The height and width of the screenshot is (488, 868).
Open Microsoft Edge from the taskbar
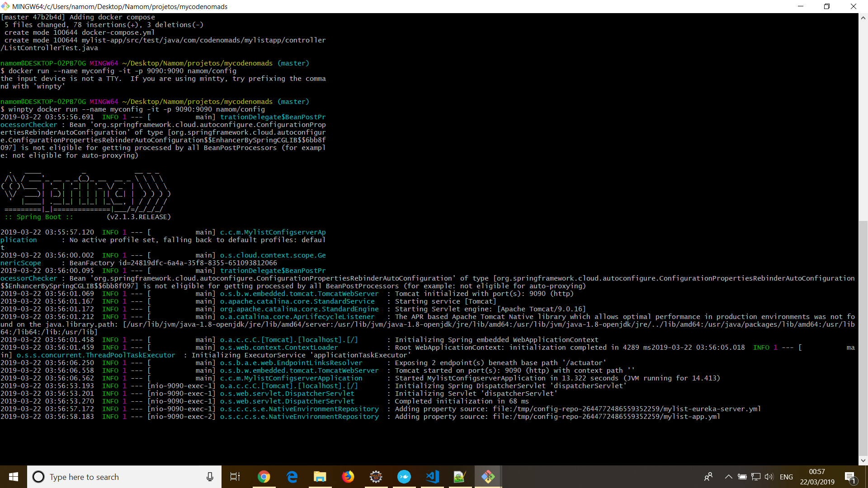click(292, 477)
